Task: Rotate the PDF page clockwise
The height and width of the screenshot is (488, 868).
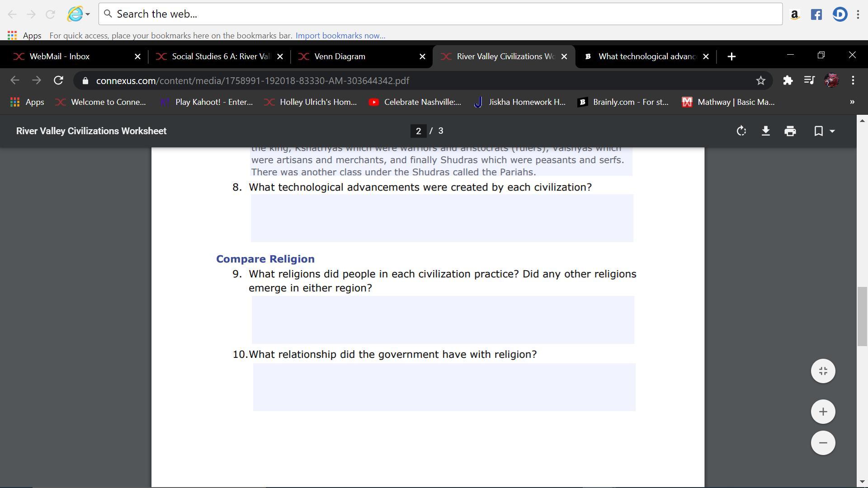Action: click(x=741, y=131)
